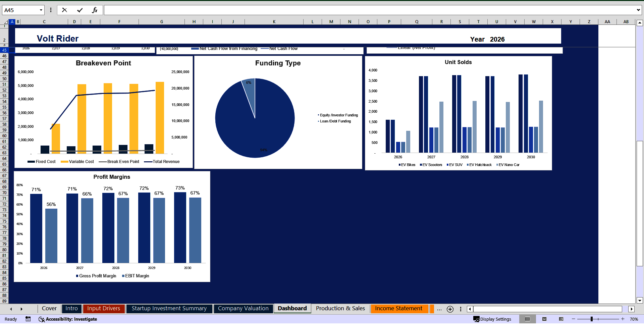The height and width of the screenshot is (324, 644).
Task: Click the Year 2026 value cell
Action: click(x=497, y=39)
